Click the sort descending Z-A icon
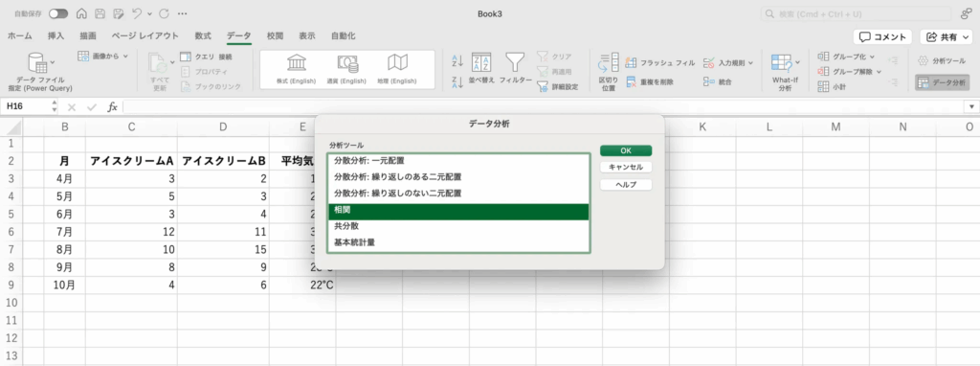Image resolution: width=980 pixels, height=366 pixels. pos(457,81)
